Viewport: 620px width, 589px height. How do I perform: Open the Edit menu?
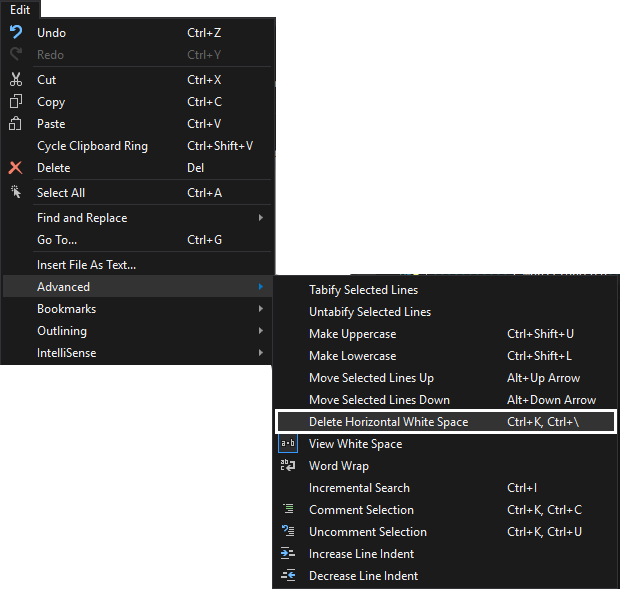click(20, 9)
